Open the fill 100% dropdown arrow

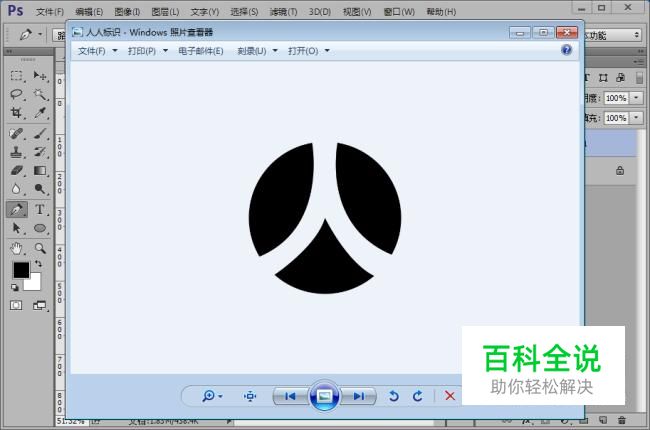click(x=636, y=118)
